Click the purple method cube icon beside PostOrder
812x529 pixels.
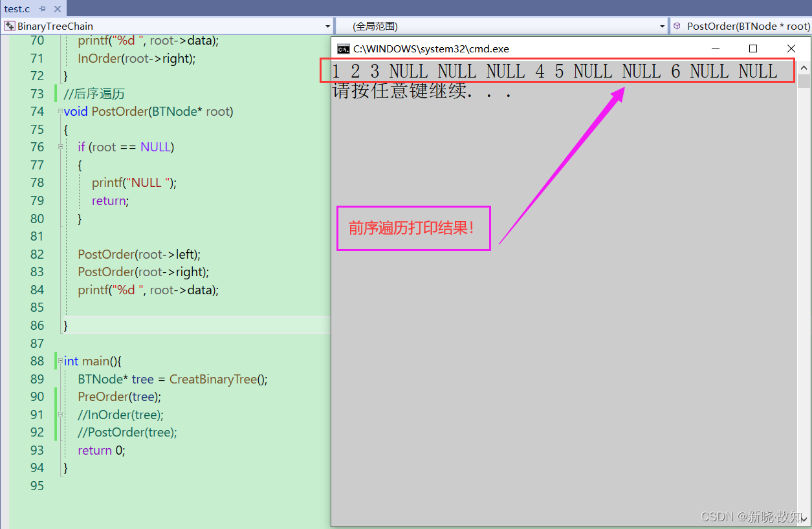[677, 26]
